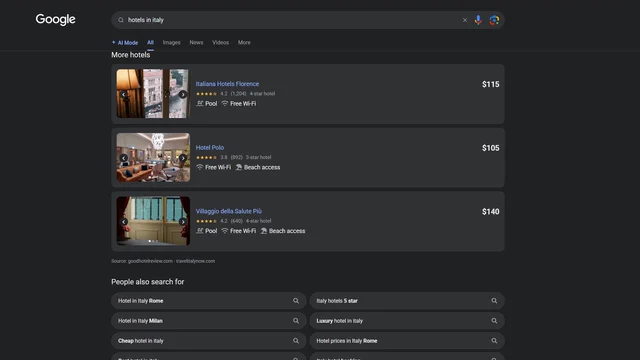Image resolution: width=640 pixels, height=360 pixels.
Task: Search for Luxury hotel in Italy suggestion
Action: click(x=407, y=321)
